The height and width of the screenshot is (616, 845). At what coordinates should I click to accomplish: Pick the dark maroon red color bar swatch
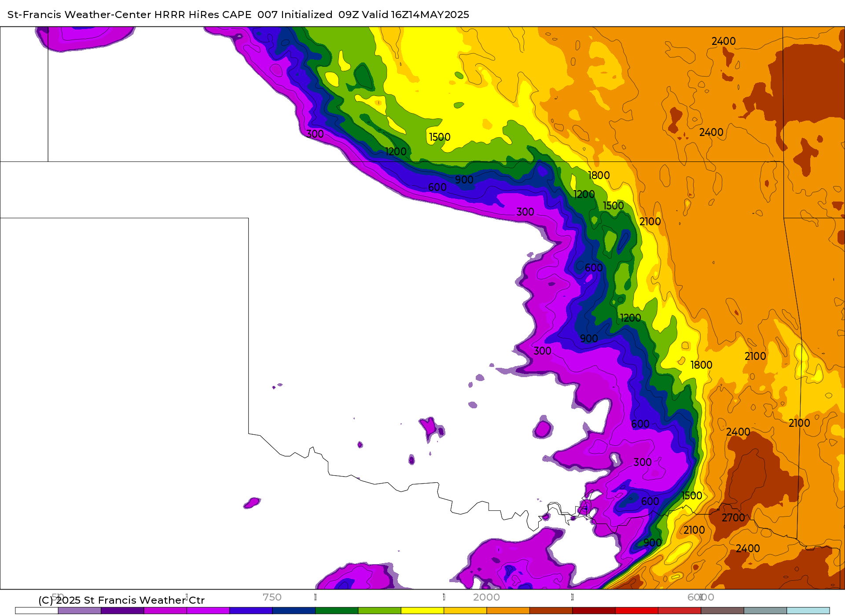pyautogui.click(x=594, y=611)
